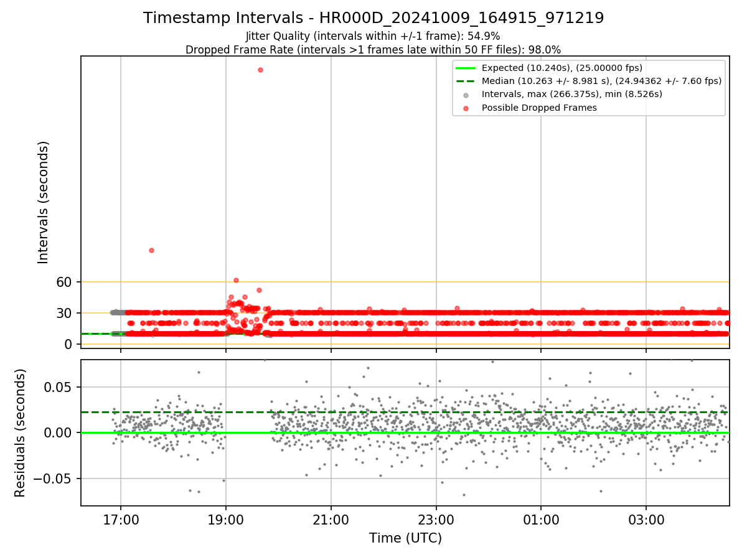
Task: Click the plot title 'Timestamp Intervals - HR000D_20241009_164915_971219'
Action: pos(374,18)
